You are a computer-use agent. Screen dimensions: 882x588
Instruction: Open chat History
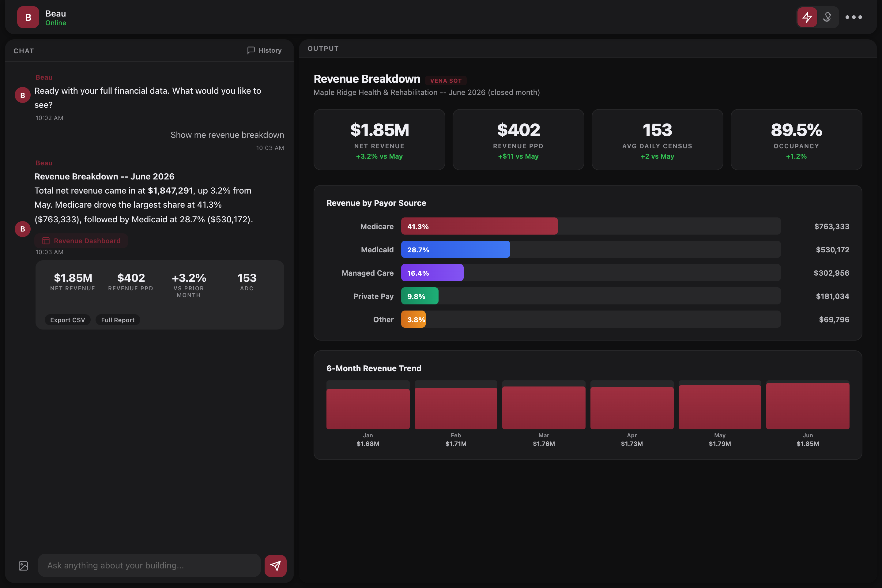click(x=264, y=50)
